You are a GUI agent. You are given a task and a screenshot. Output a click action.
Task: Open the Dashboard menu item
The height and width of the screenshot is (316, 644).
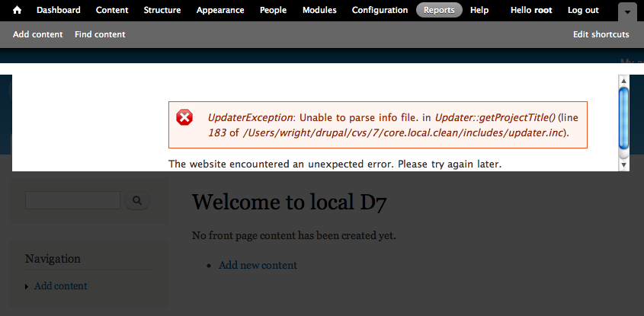click(x=59, y=10)
